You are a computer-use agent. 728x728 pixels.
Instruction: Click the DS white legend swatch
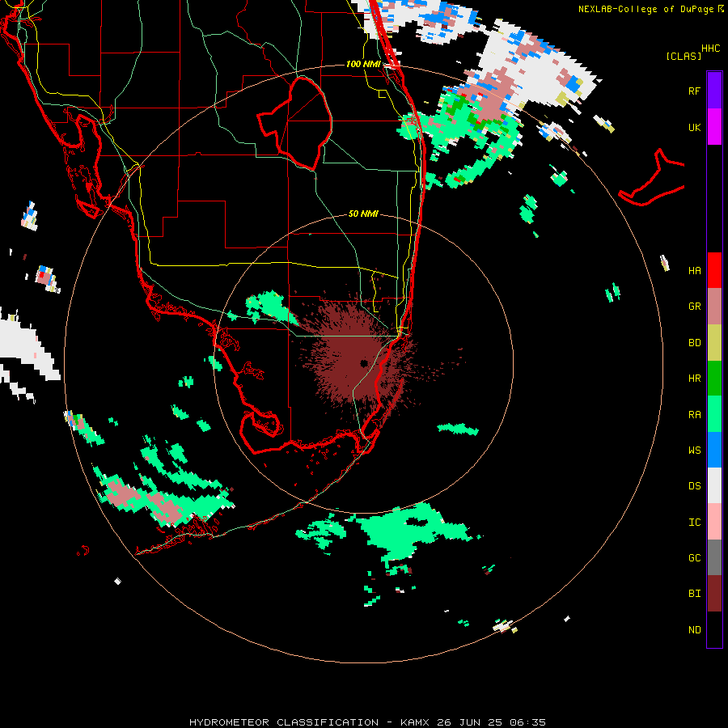click(x=714, y=485)
